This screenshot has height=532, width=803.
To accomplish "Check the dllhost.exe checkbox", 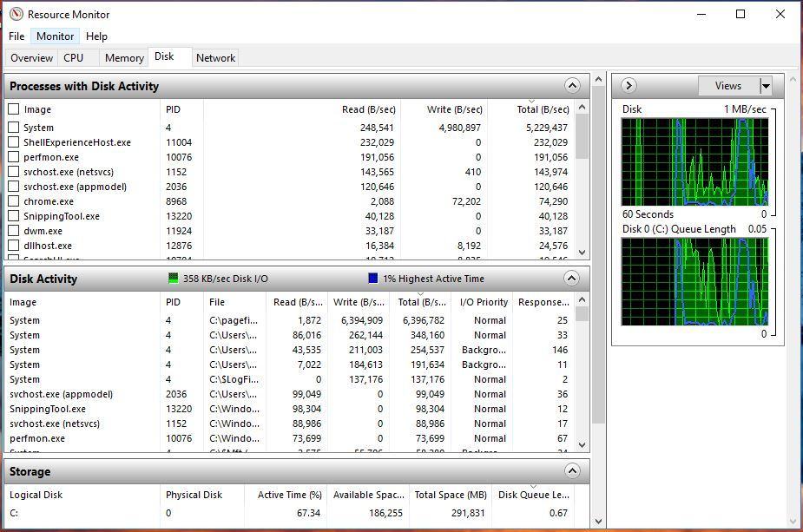I will [x=14, y=246].
